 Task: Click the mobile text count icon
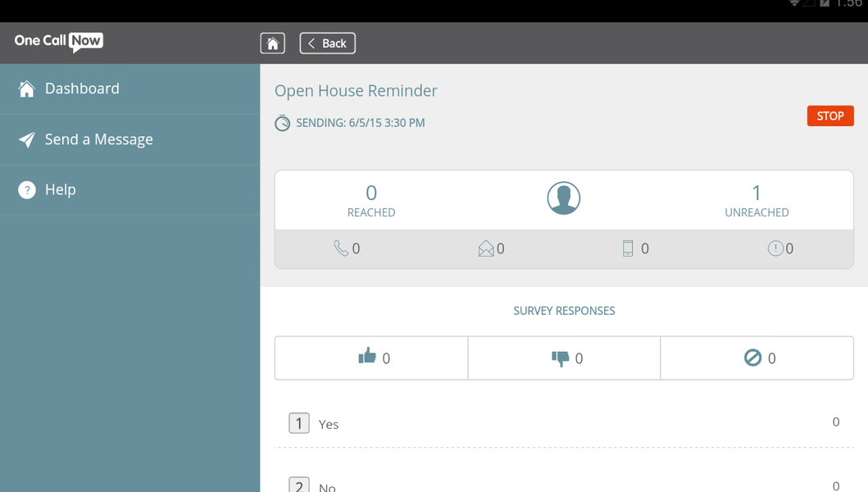[x=628, y=248]
